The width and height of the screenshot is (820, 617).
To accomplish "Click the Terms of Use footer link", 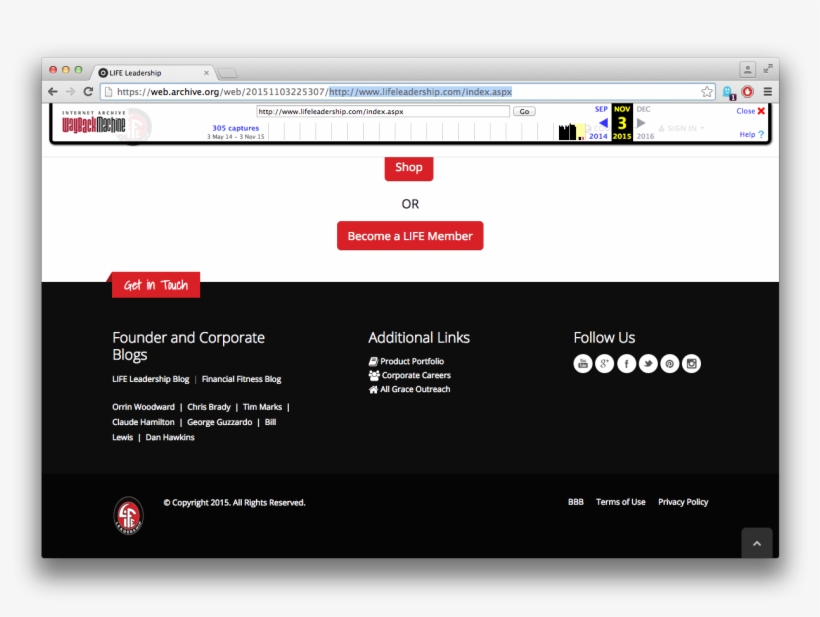I will (x=621, y=502).
